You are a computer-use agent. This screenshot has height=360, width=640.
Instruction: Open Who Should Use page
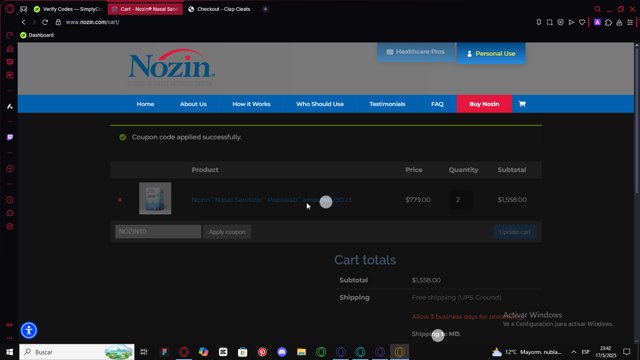coord(320,104)
